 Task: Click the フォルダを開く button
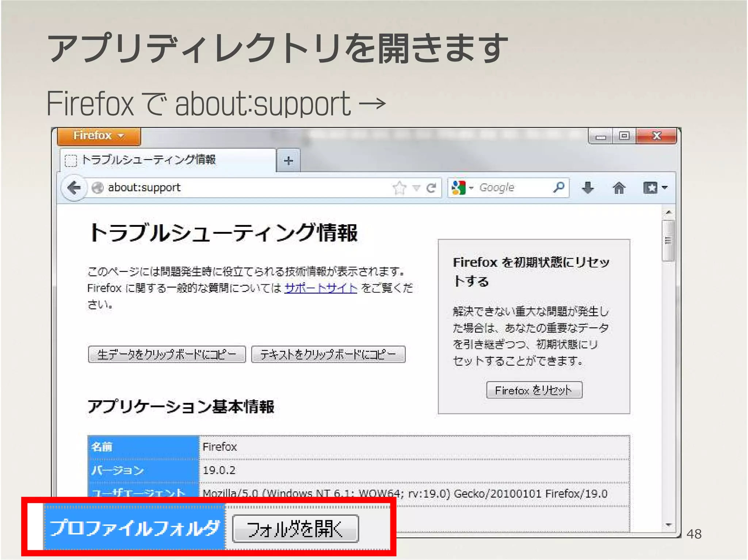click(x=295, y=529)
